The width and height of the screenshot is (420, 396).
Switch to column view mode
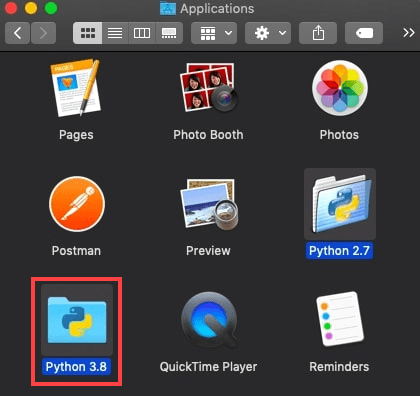(x=142, y=33)
